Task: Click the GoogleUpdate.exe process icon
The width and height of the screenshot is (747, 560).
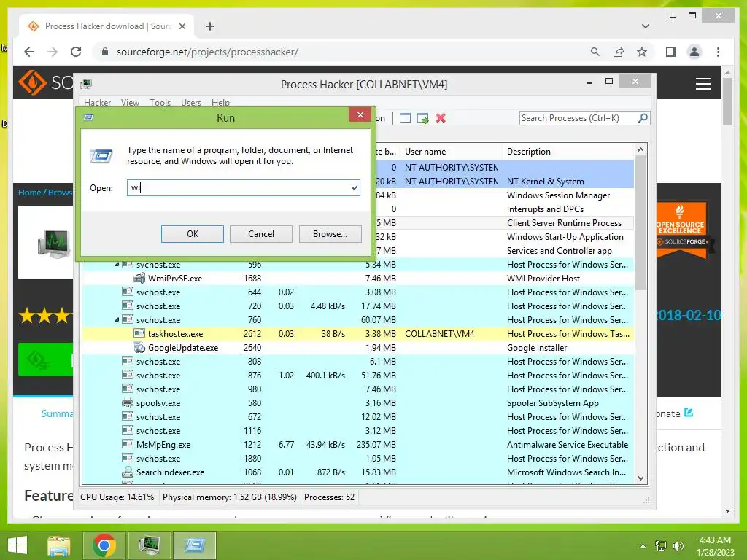Action: coord(139,348)
